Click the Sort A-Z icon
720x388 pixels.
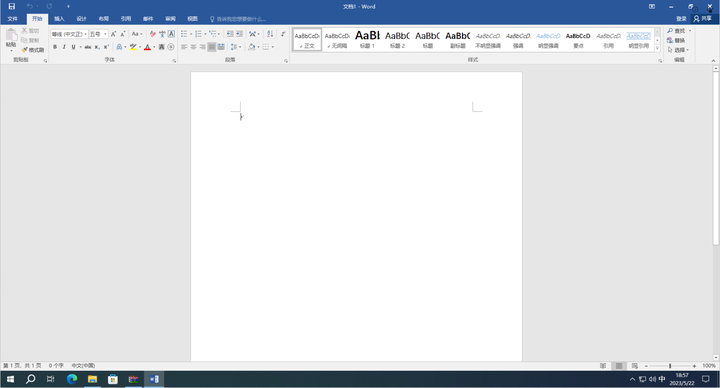pos(270,34)
